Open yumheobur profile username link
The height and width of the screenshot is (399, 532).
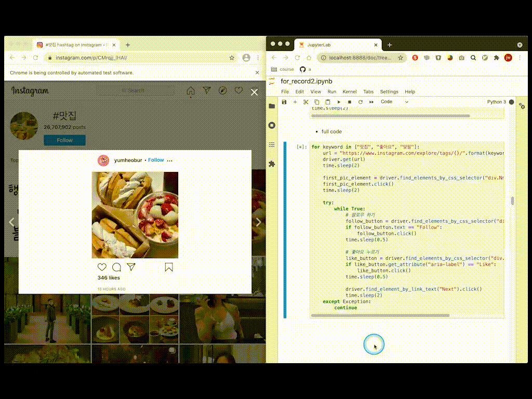128,160
